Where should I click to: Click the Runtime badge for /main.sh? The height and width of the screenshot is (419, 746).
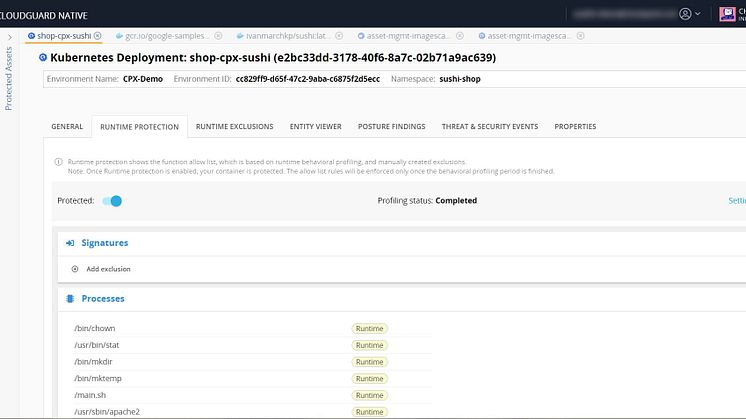370,395
